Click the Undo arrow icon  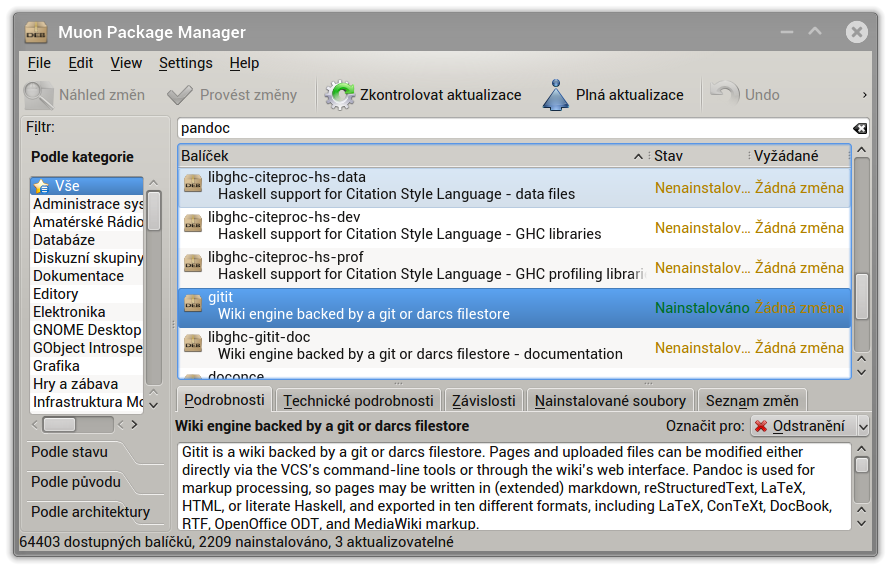pos(725,93)
